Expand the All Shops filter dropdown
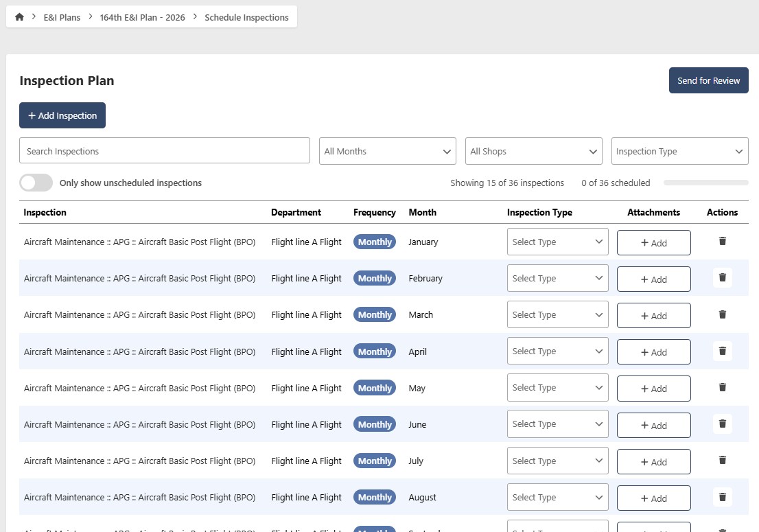The image size is (759, 532). coord(533,151)
